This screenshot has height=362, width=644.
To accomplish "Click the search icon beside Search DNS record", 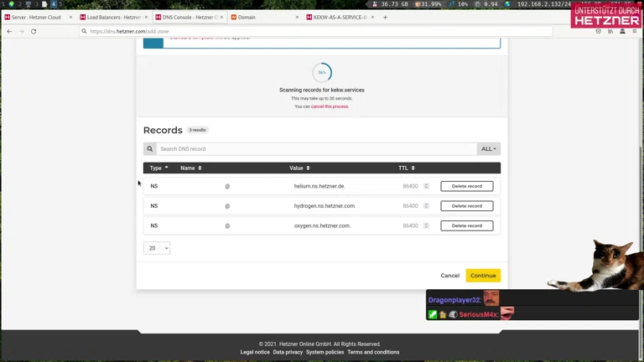I will click(x=150, y=148).
